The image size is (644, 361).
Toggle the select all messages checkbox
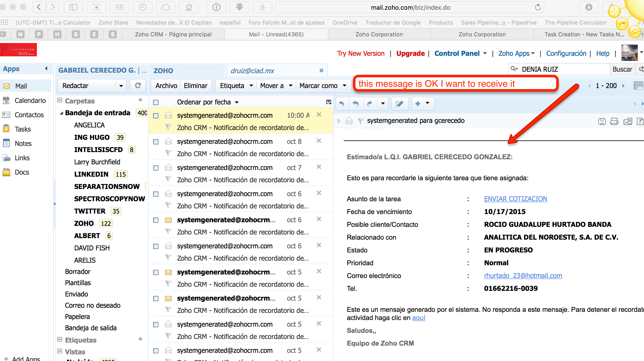pos(156,102)
